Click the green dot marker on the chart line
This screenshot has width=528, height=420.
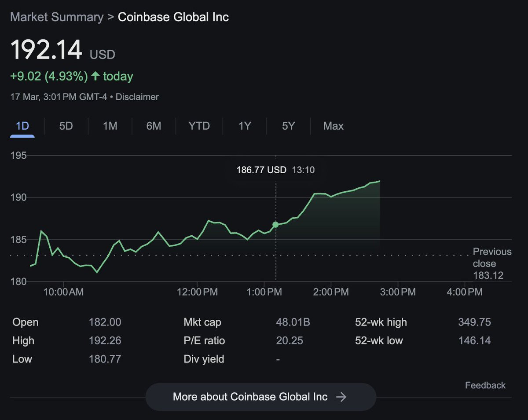tap(276, 225)
